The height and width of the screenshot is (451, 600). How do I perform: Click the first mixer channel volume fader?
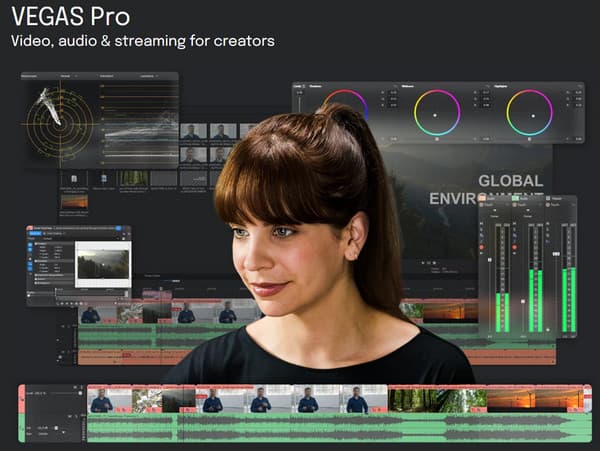[x=489, y=260]
